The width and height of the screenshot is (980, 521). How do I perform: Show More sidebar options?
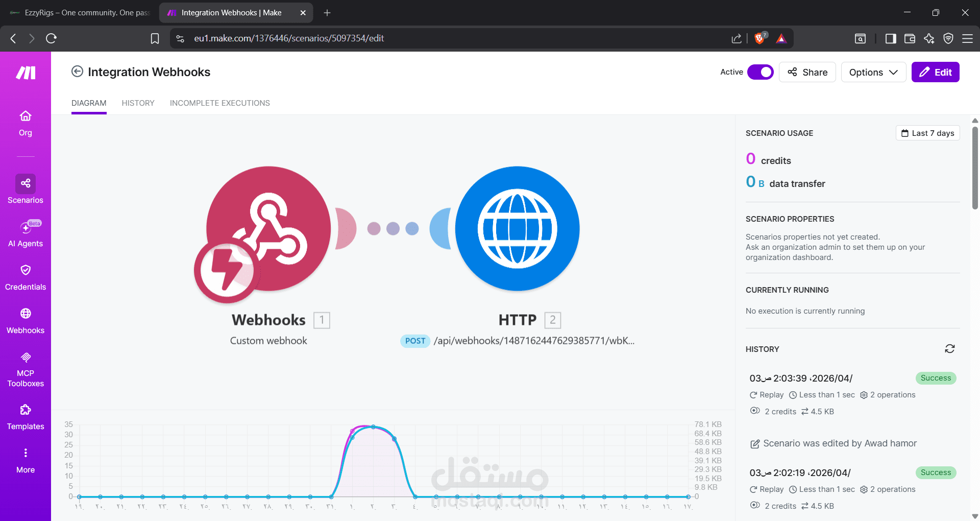point(26,460)
